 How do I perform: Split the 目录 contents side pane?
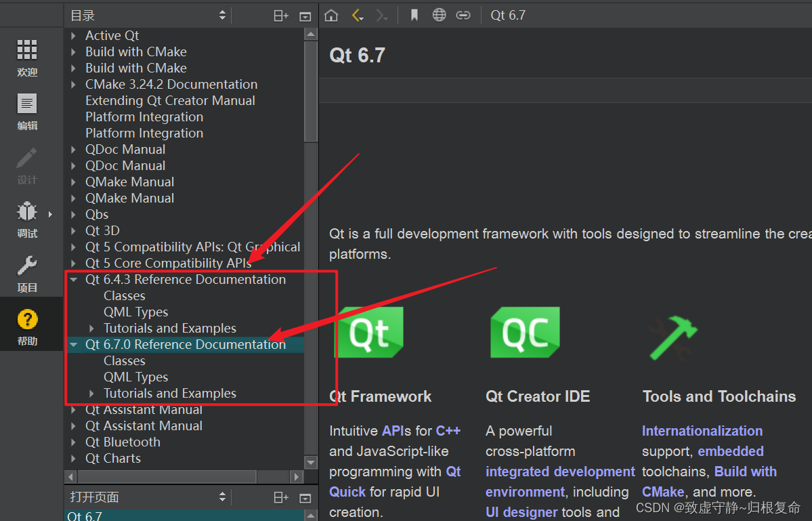[x=280, y=16]
